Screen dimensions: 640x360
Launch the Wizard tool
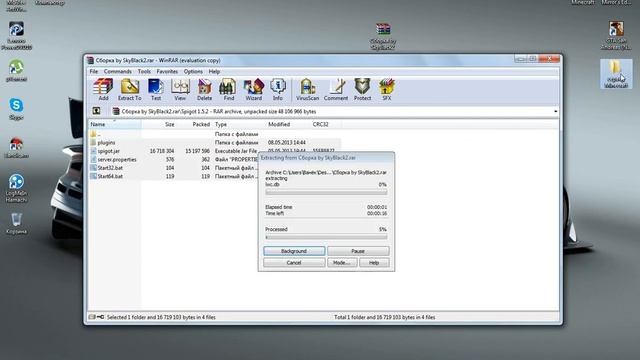tap(253, 90)
